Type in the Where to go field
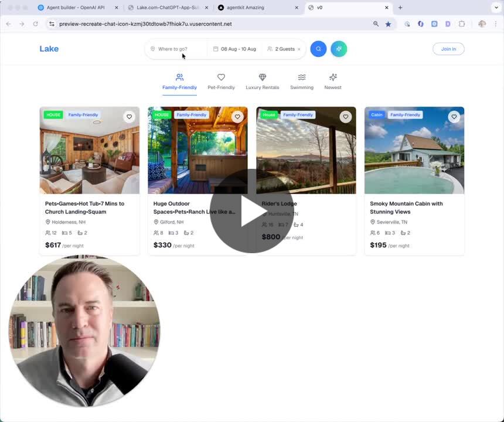 click(176, 49)
